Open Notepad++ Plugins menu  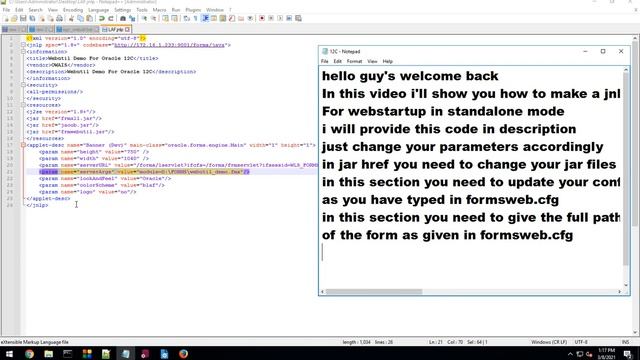click(x=193, y=10)
